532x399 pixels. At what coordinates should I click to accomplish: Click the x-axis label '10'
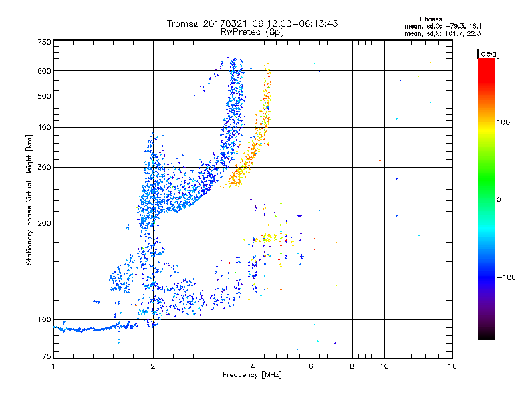click(x=384, y=366)
